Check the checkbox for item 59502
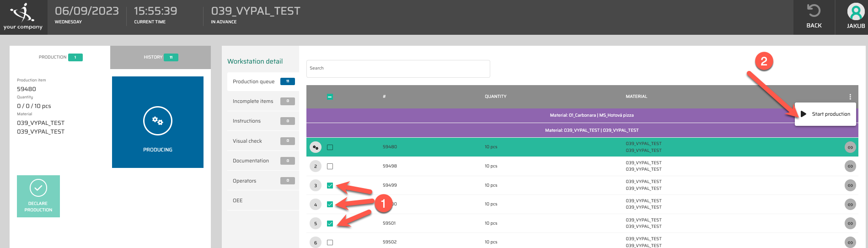 330,243
